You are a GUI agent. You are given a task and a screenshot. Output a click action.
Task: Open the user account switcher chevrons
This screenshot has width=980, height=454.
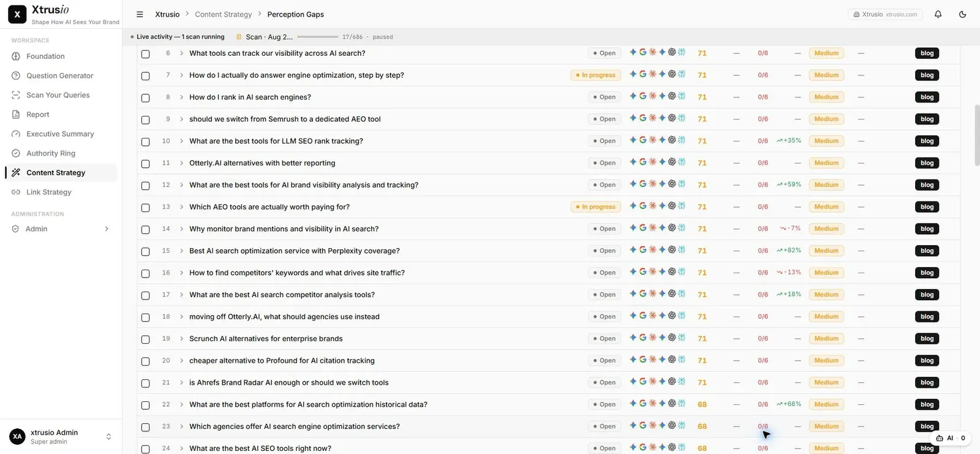(108, 437)
